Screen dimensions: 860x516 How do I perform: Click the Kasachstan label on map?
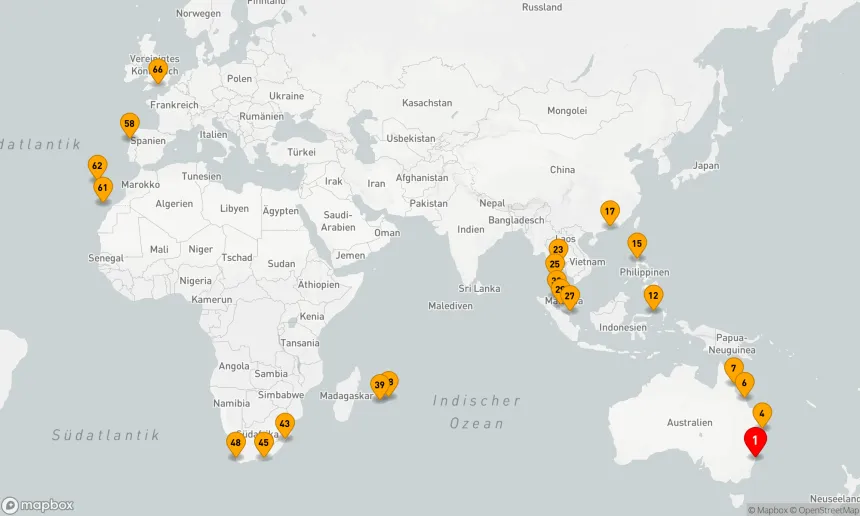[x=427, y=103]
